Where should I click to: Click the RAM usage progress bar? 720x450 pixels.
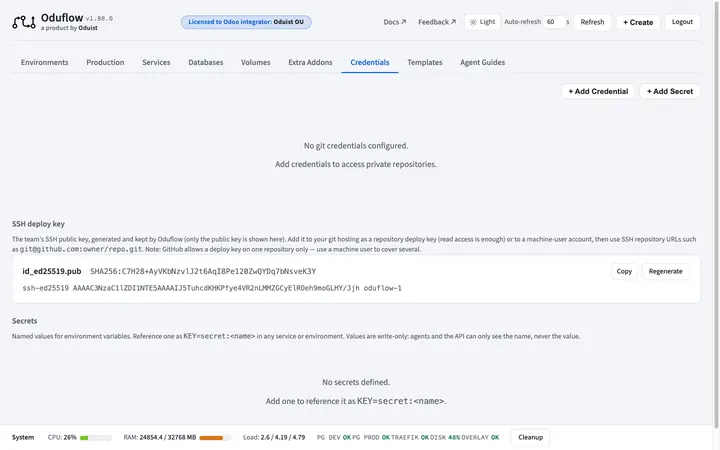[215, 438]
